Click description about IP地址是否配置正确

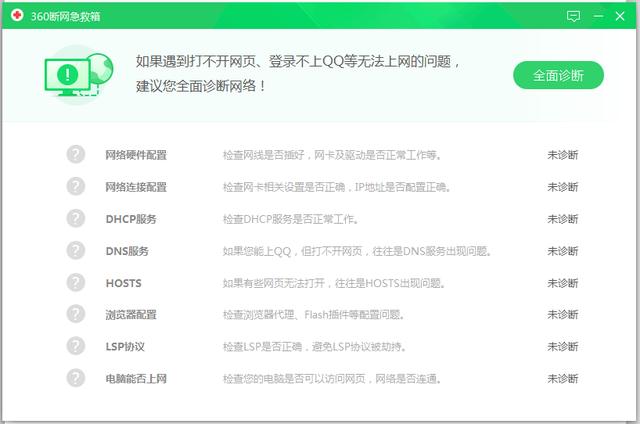(x=337, y=187)
